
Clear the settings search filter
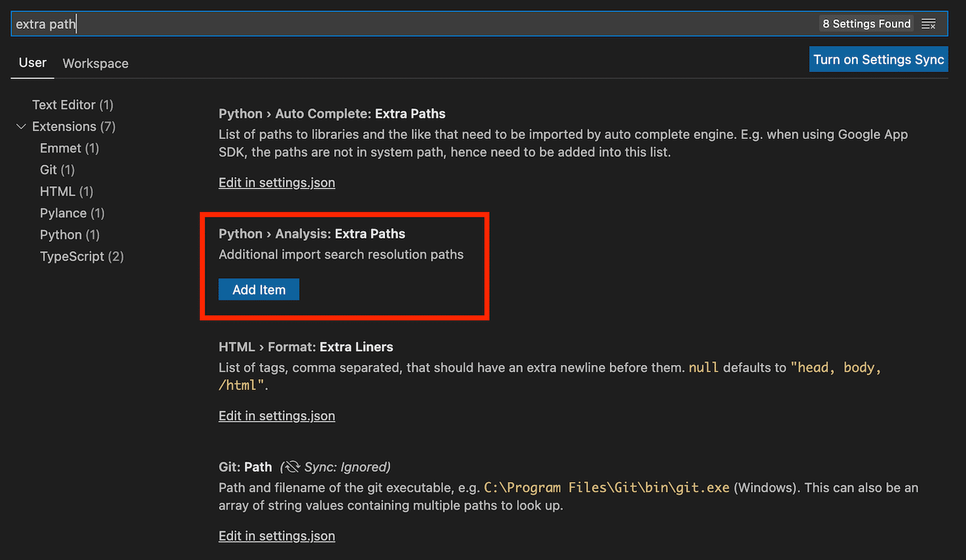[x=929, y=23]
